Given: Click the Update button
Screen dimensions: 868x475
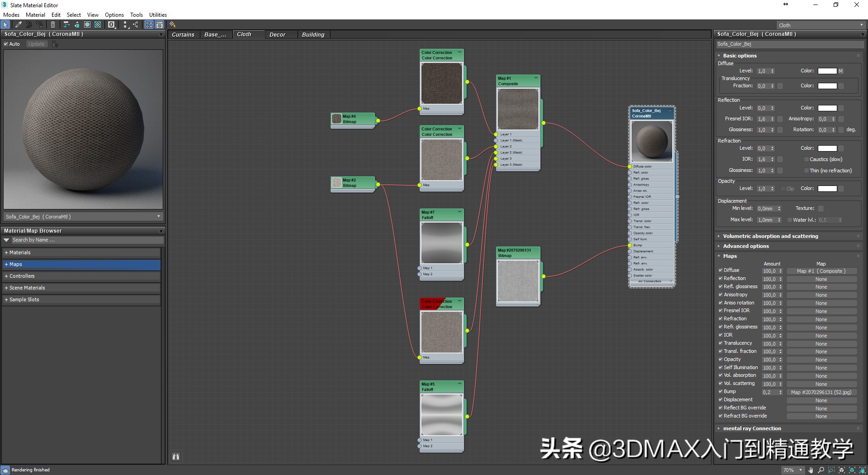Looking at the screenshot, I should pyautogui.click(x=36, y=44).
